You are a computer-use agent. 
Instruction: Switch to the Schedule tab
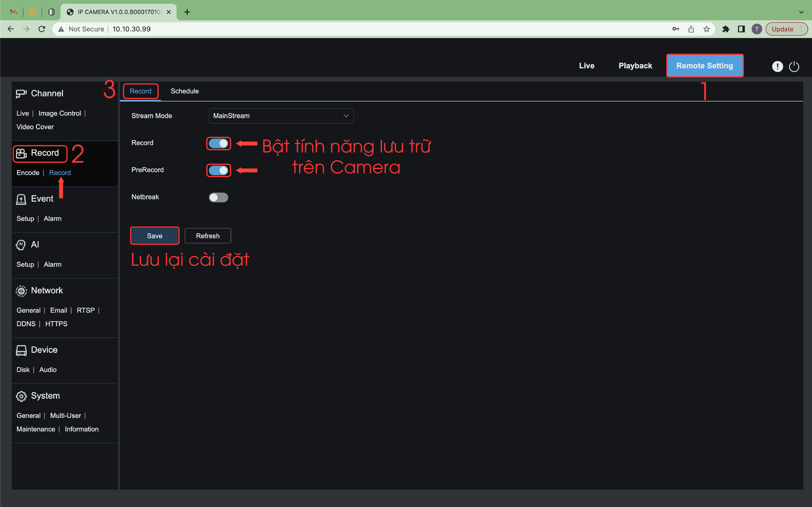pyautogui.click(x=185, y=91)
